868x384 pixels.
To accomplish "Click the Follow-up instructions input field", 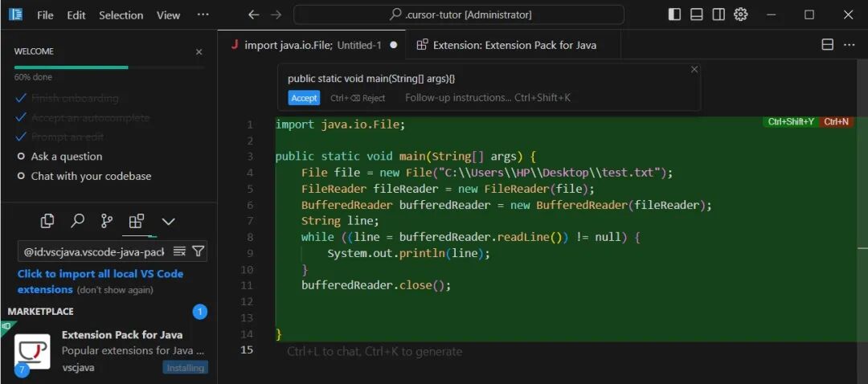I will [488, 98].
